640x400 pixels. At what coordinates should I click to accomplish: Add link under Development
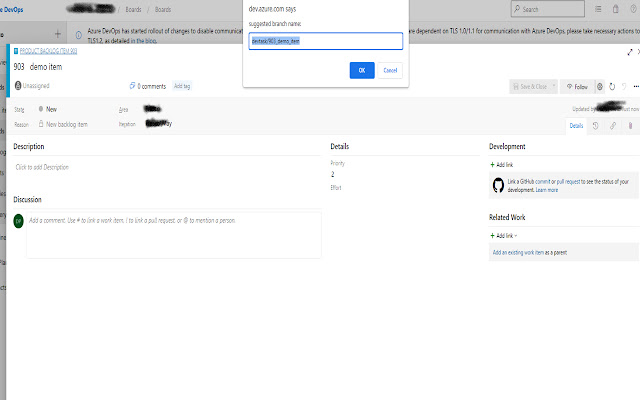click(x=501, y=165)
